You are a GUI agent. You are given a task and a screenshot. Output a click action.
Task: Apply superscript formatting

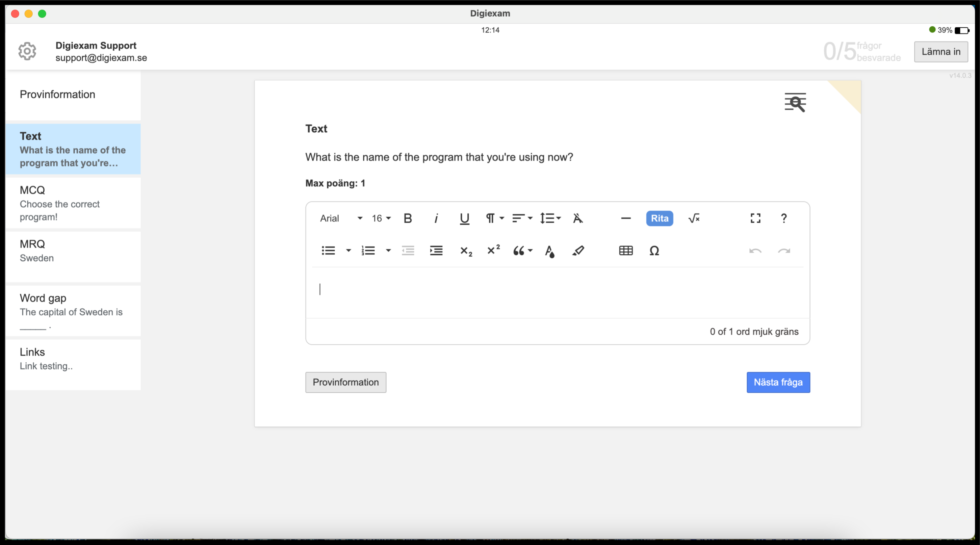pyautogui.click(x=493, y=250)
